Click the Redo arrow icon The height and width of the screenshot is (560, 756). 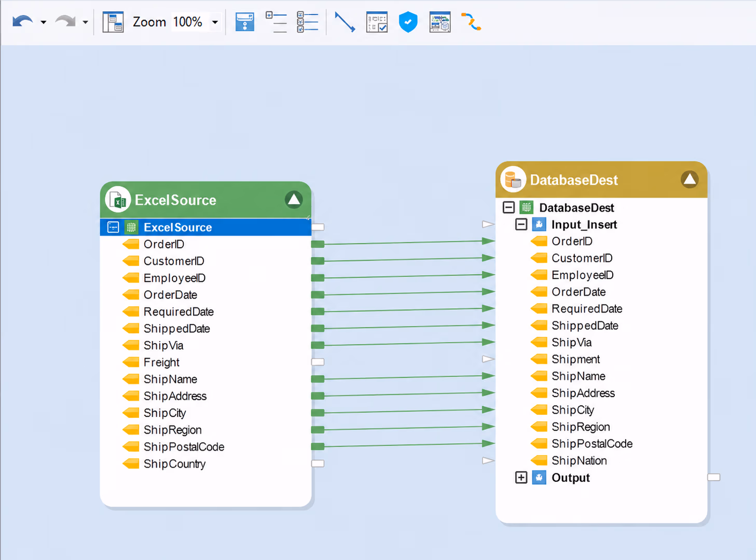click(x=65, y=22)
